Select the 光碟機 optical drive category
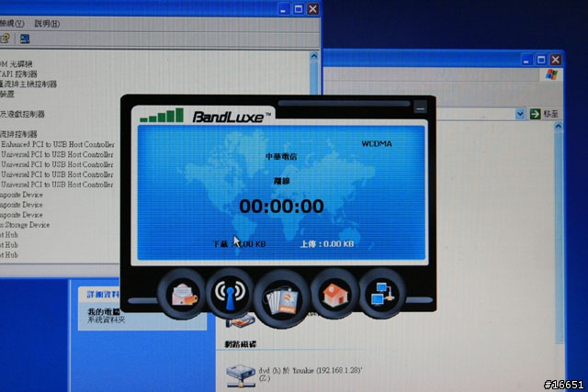 click(x=17, y=64)
